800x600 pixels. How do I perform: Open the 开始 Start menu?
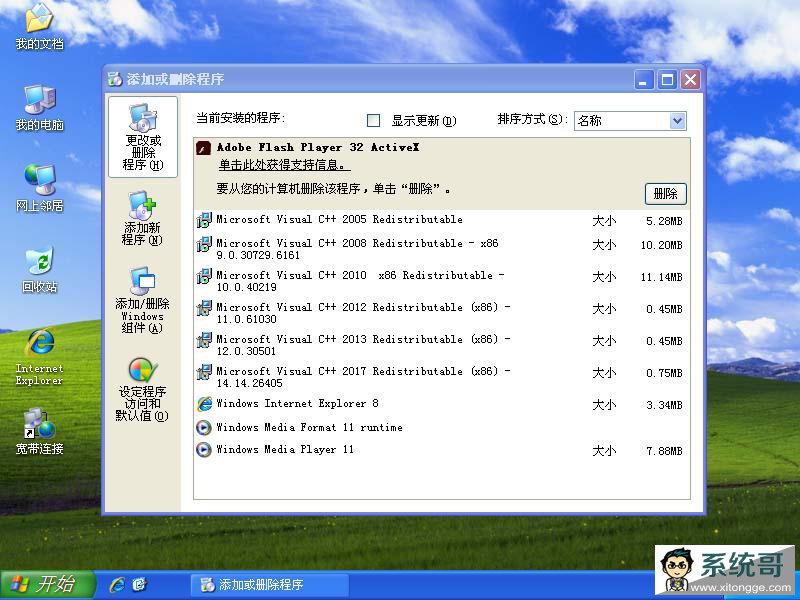(47, 584)
